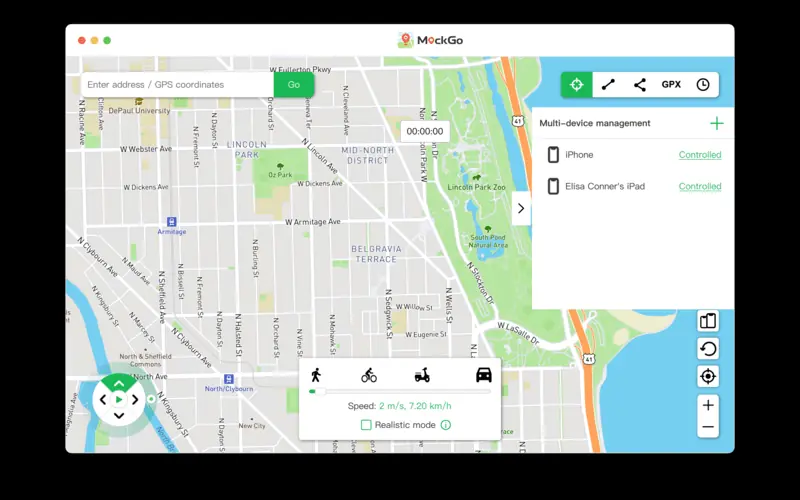800x500 pixels.
Task: Open the GPX import option
Action: click(671, 85)
